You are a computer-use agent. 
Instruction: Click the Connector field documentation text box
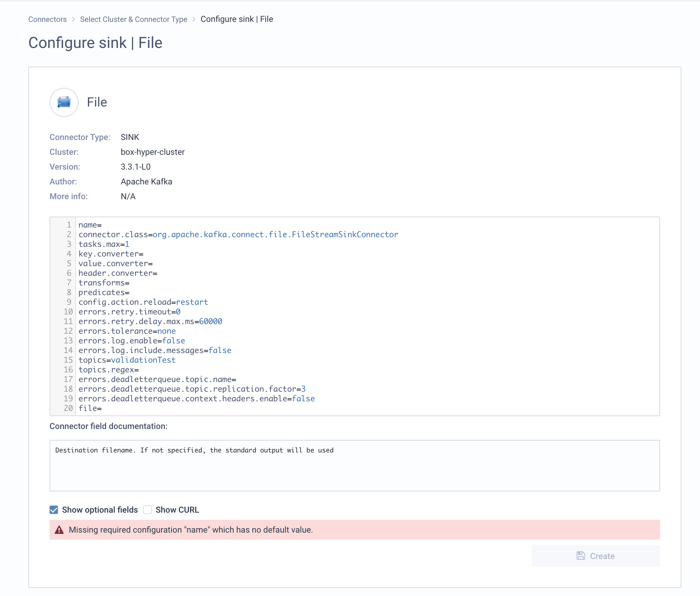pos(355,465)
